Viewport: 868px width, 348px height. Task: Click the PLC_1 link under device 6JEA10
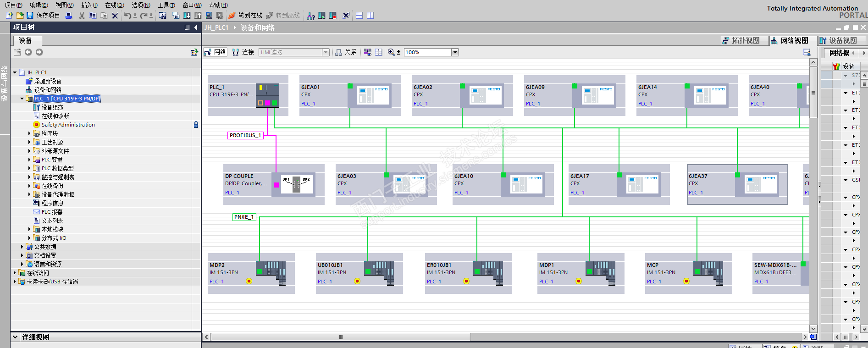[462, 193]
